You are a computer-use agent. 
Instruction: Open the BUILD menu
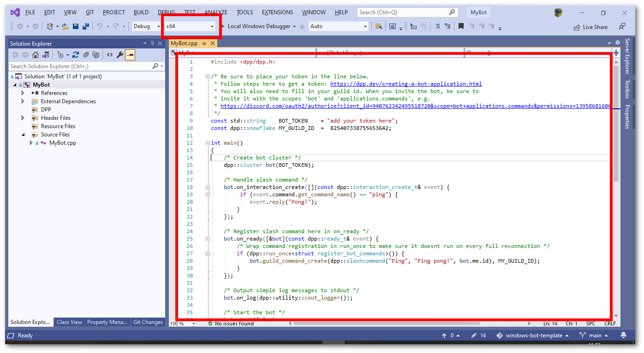pos(141,12)
